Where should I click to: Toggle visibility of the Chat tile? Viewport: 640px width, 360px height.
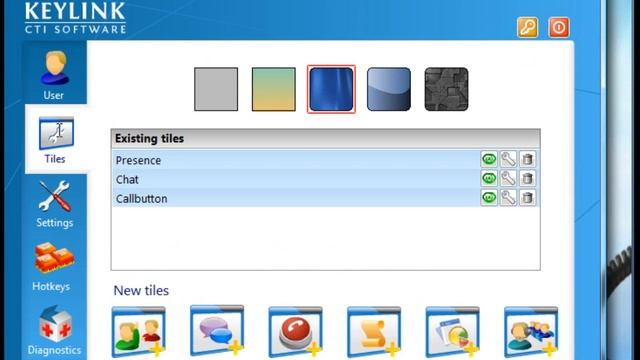click(x=489, y=178)
